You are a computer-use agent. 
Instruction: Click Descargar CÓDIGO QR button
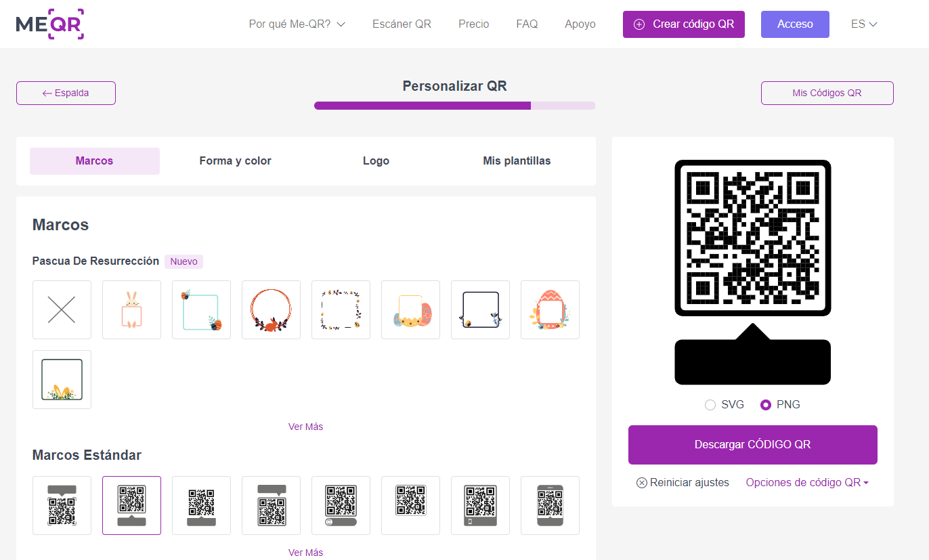752,445
